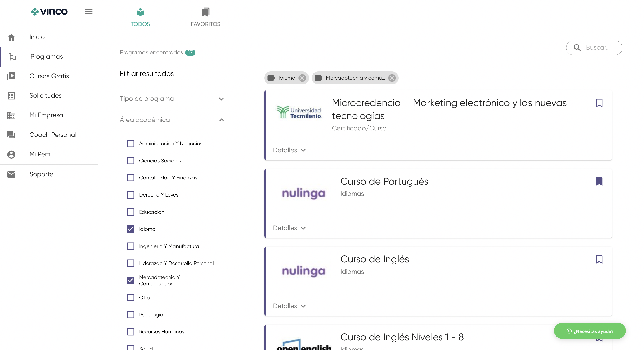
Task: Expand the Tipo de programa dropdown
Action: pos(221,99)
